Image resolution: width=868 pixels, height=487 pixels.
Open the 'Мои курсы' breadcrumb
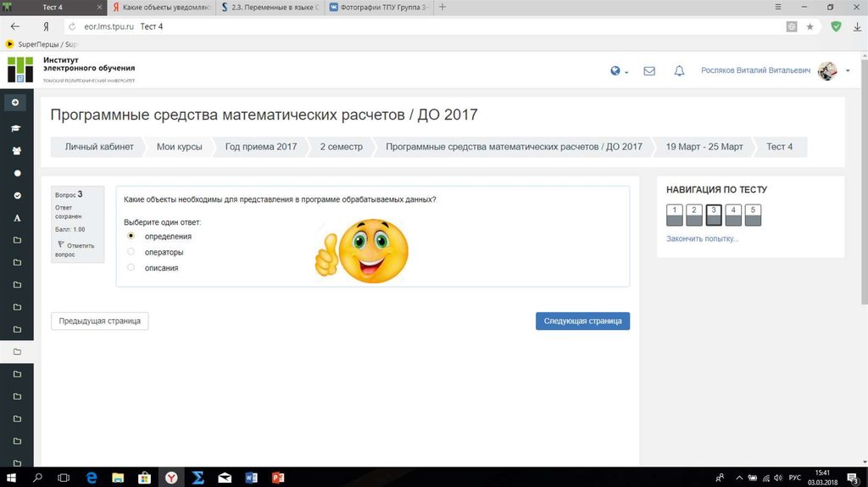179,147
